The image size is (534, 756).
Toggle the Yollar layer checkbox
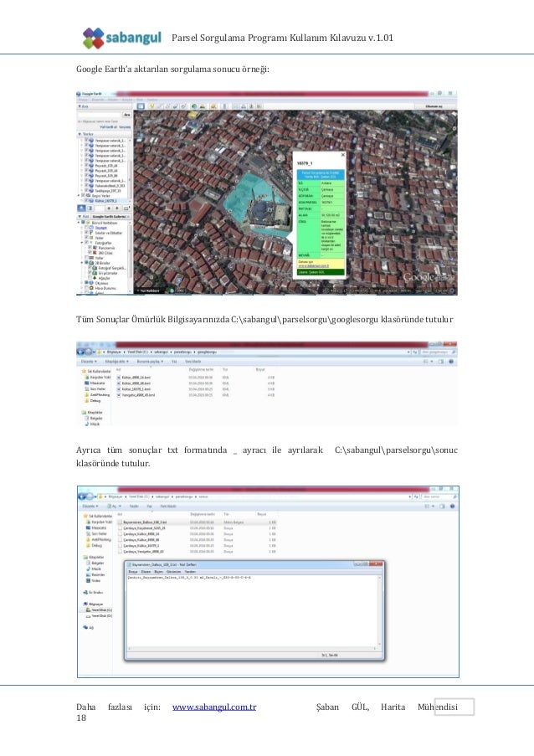coord(87,258)
